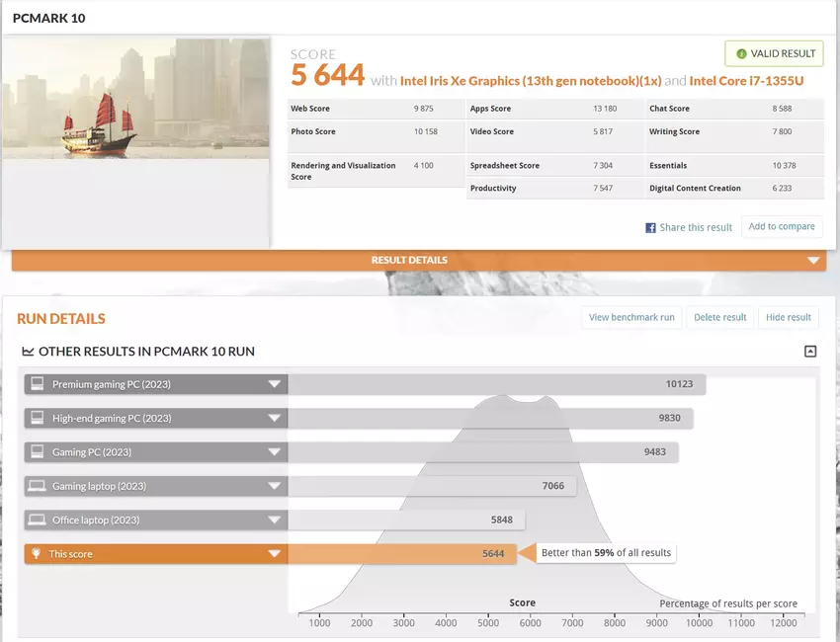Screen dimensions: 840x642
Task: Click the chart icon beside Other Results heading
Action: [x=28, y=352]
